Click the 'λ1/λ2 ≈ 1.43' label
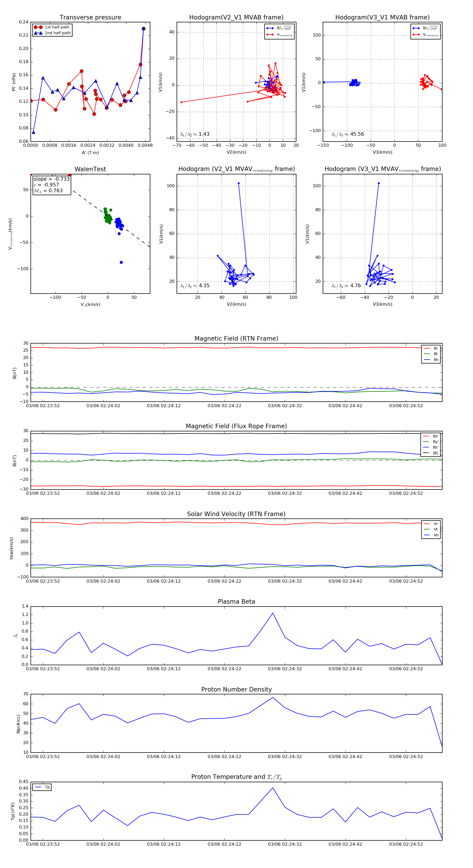This screenshot has height=868, width=473. 194,134
